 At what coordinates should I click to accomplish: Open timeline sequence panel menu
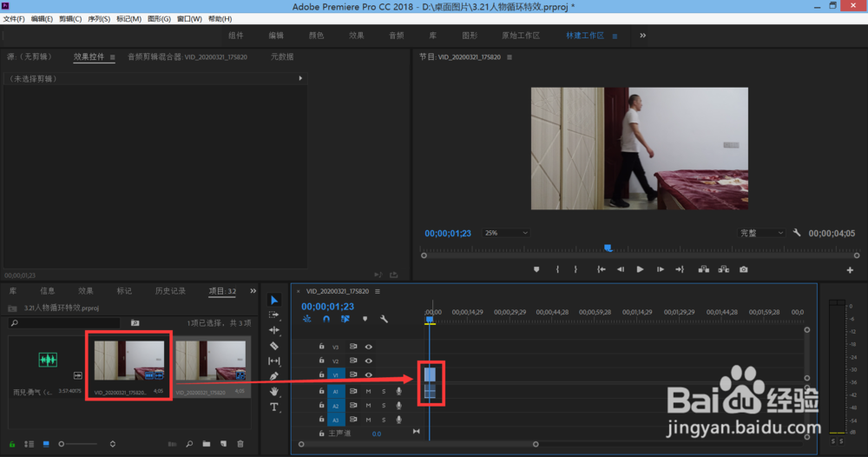(378, 291)
